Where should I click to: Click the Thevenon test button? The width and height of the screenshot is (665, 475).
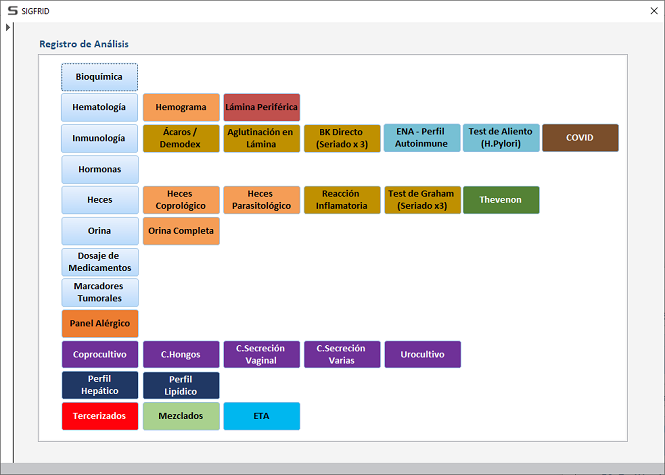(x=501, y=200)
